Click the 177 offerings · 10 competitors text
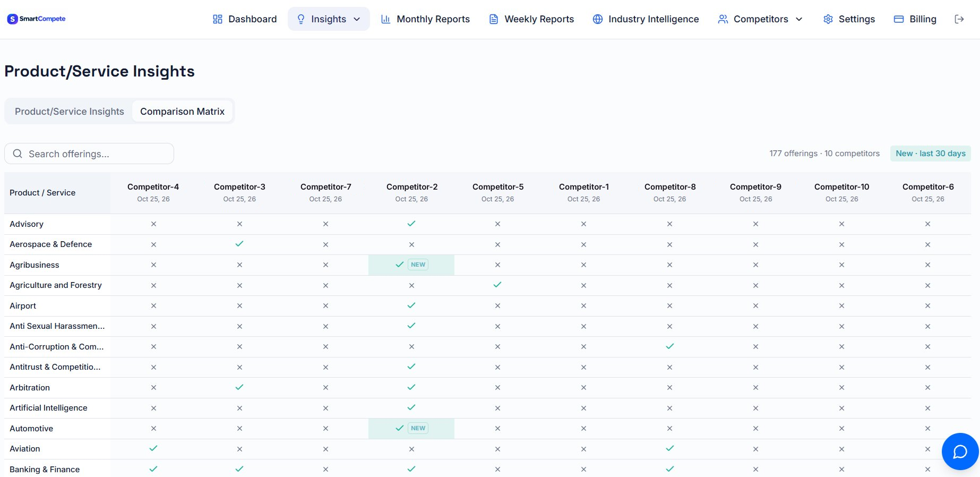Screen dimensions: 980x477 [824, 154]
